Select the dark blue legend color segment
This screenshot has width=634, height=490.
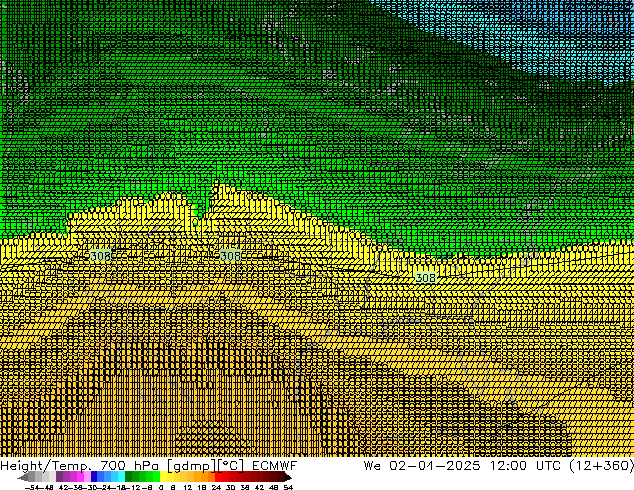pyautogui.click(x=94, y=477)
